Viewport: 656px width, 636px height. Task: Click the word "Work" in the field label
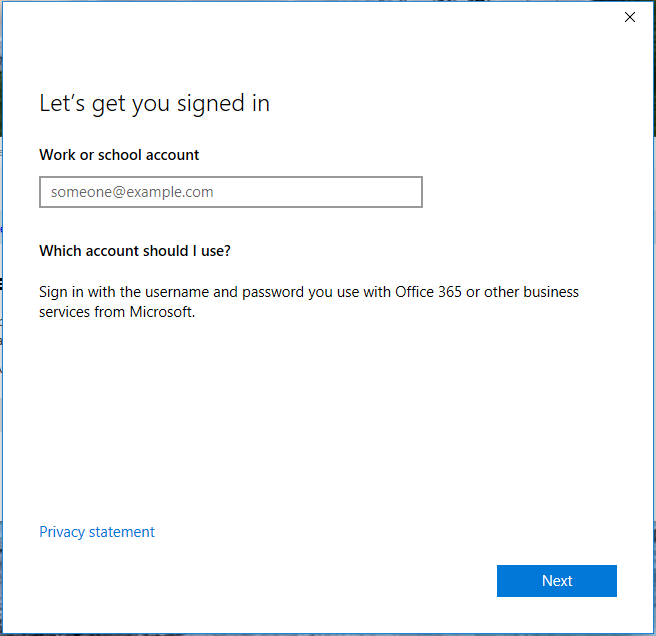pos(56,155)
